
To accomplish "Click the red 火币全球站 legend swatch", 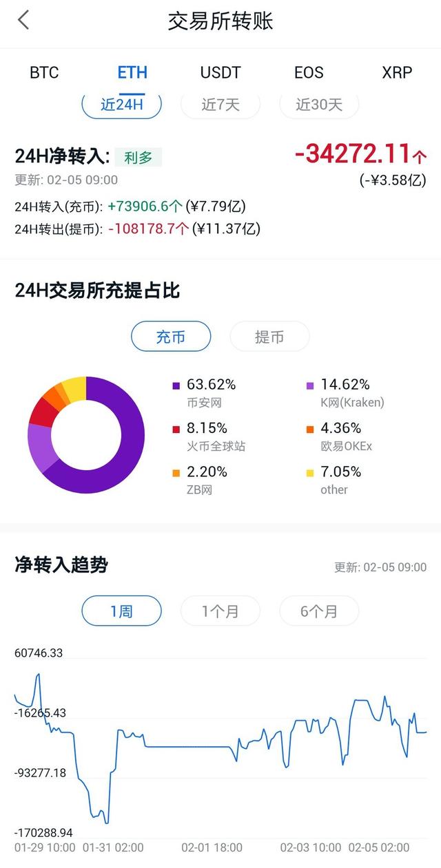I will (x=176, y=429).
